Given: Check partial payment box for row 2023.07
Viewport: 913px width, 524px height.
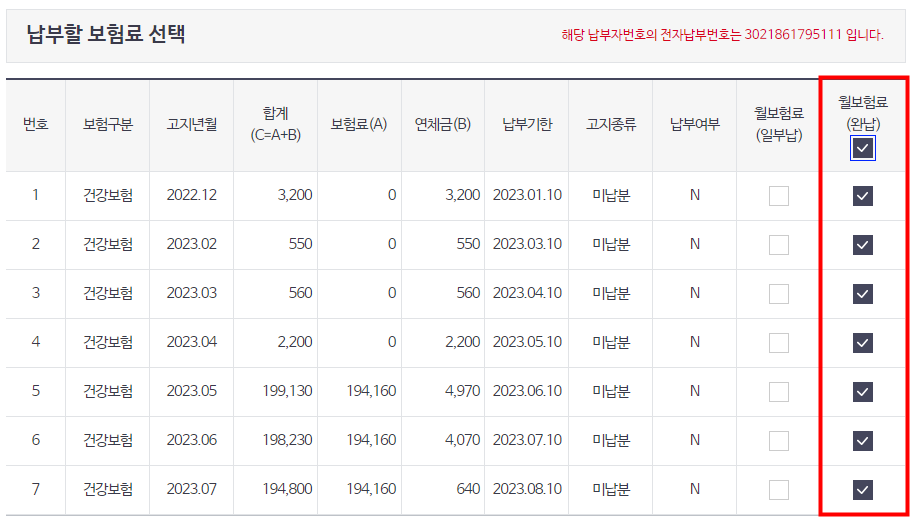Looking at the screenshot, I should coord(778,489).
